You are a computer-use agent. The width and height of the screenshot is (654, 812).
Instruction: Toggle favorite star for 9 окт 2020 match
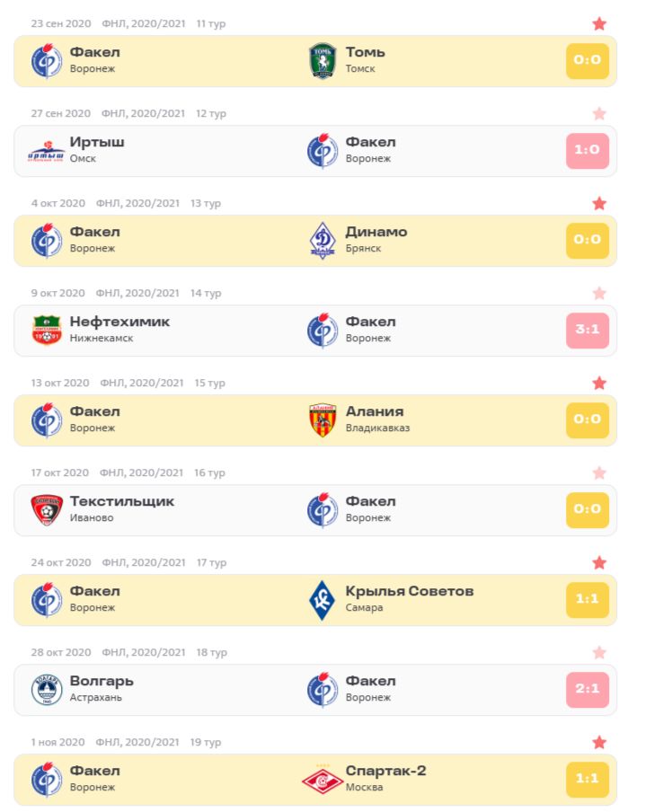pyautogui.click(x=599, y=294)
